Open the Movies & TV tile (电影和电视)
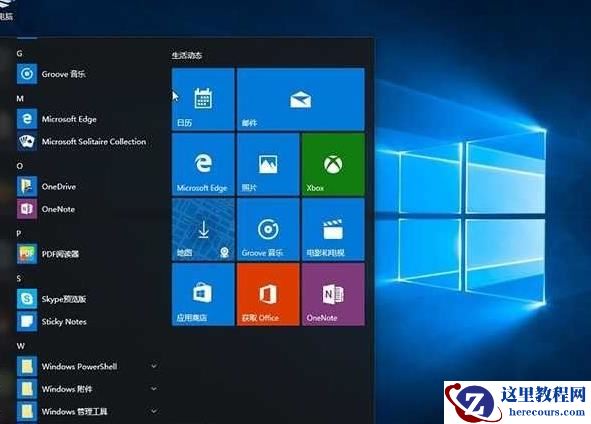Viewport: 591px width, 424px height. (333, 230)
